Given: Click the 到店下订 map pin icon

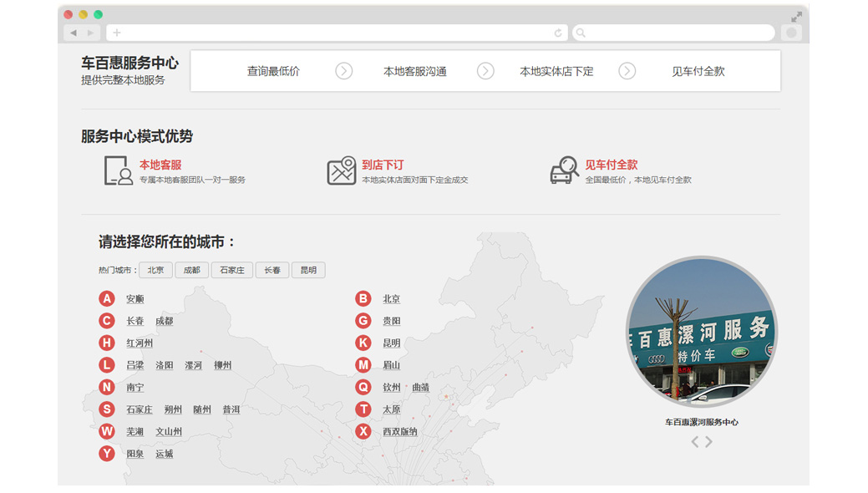Looking at the screenshot, I should point(341,170).
